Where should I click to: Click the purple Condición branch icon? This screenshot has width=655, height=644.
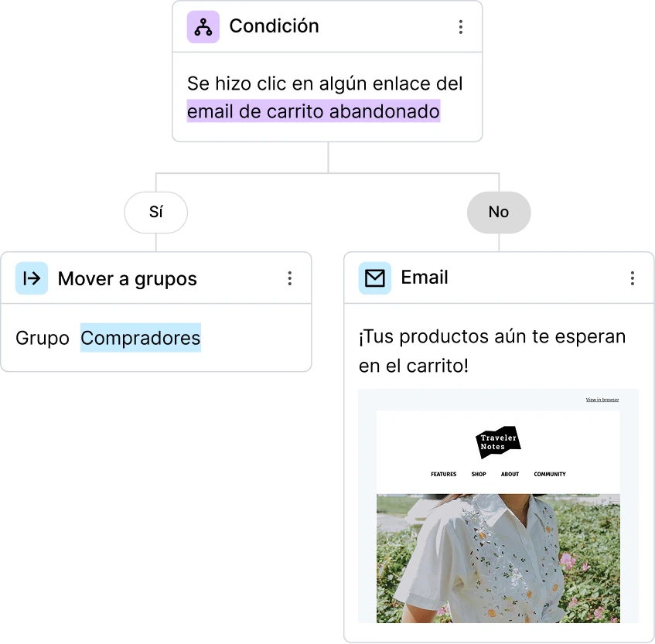click(203, 27)
